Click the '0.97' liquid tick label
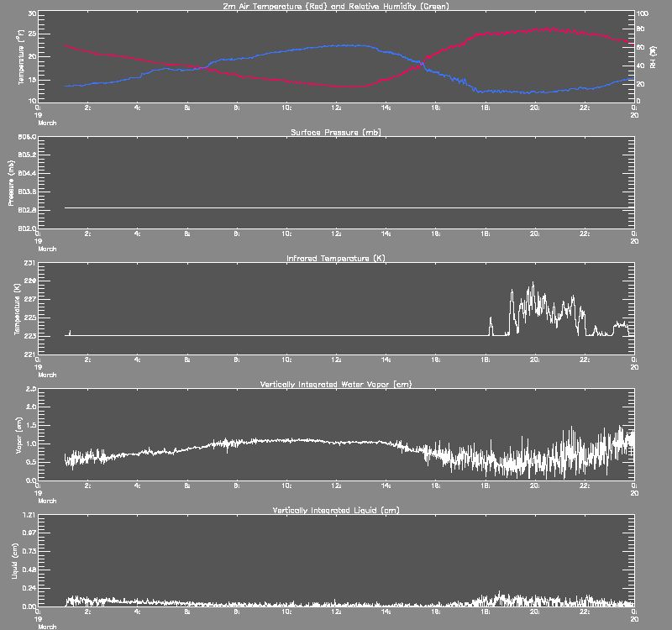The height and width of the screenshot is (630, 672). 29,533
